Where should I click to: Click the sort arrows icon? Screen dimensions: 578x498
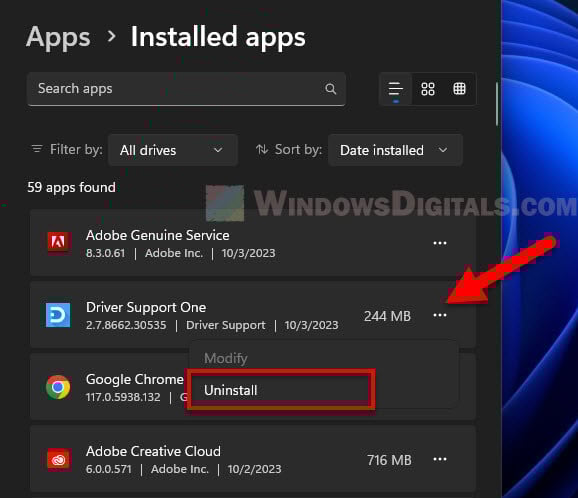pyautogui.click(x=262, y=149)
